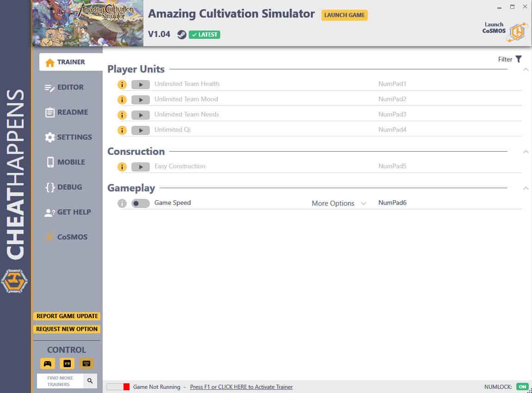
Task: Open the EDITOR tab
Action: 64,87
